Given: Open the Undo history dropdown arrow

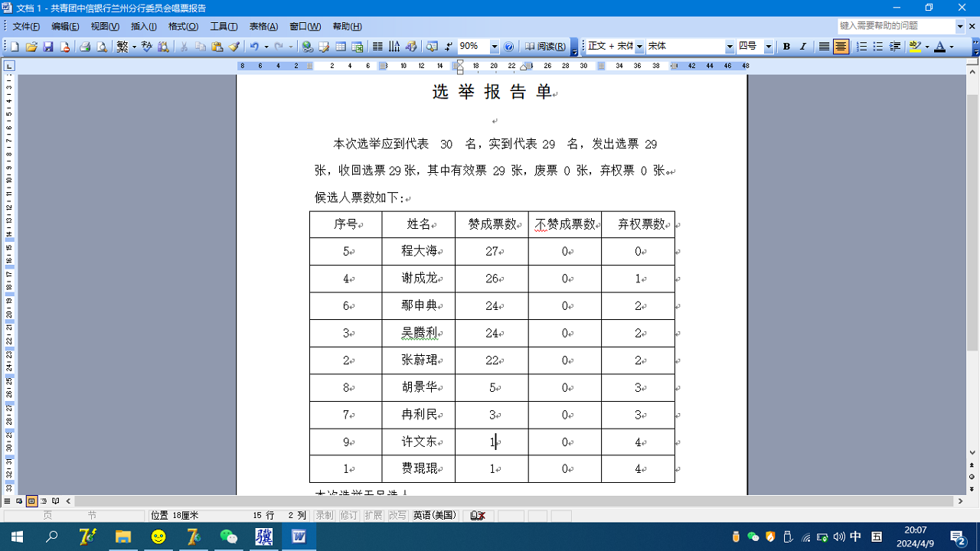Looking at the screenshot, I should click(x=266, y=47).
